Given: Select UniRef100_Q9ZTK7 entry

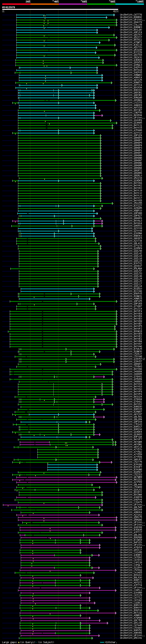Looking at the screenshot, I should tap(131, 35).
